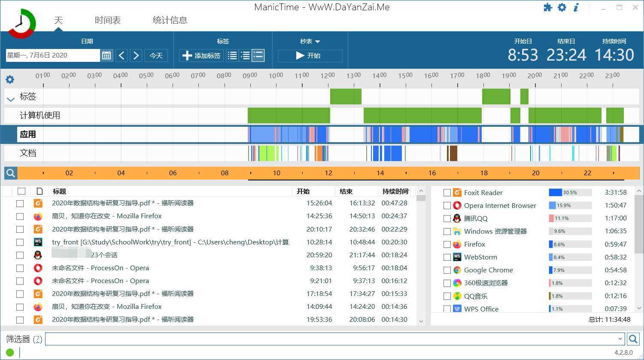This screenshot has width=644, height=360.
Task: Tick the WebStorm checkbox in the app list
Action: 447,257
